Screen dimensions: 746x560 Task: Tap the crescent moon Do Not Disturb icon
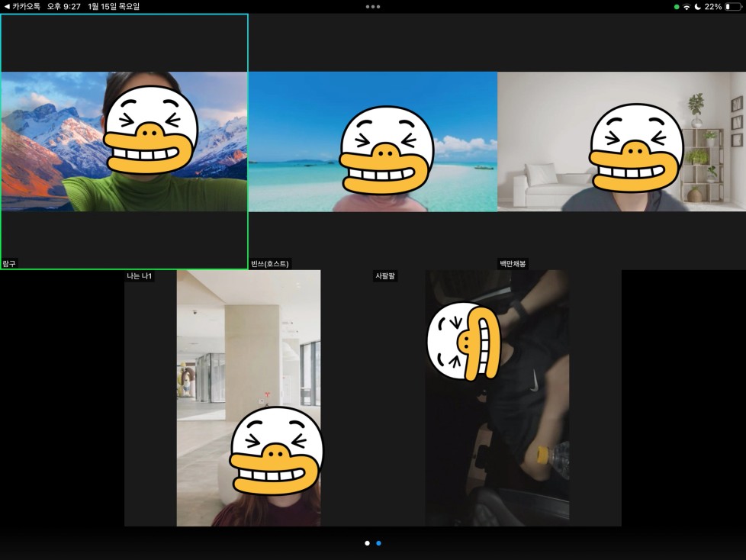[x=697, y=6]
